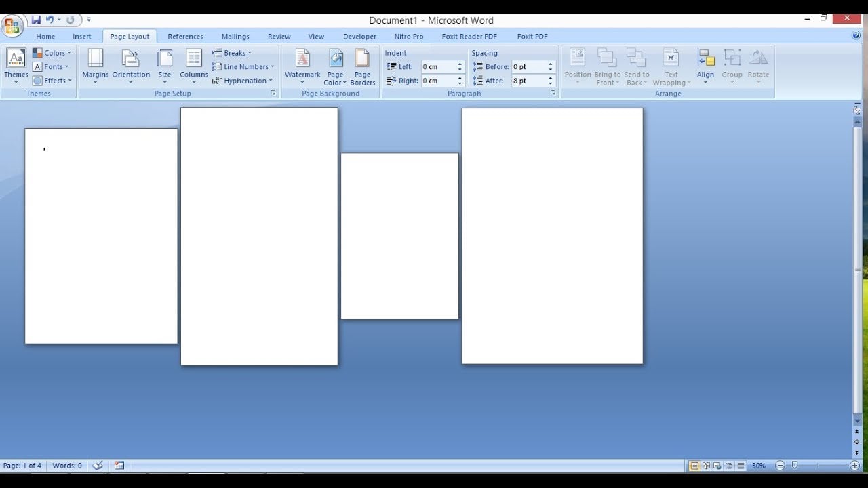Click Indent Right spinner arrows

460,81
